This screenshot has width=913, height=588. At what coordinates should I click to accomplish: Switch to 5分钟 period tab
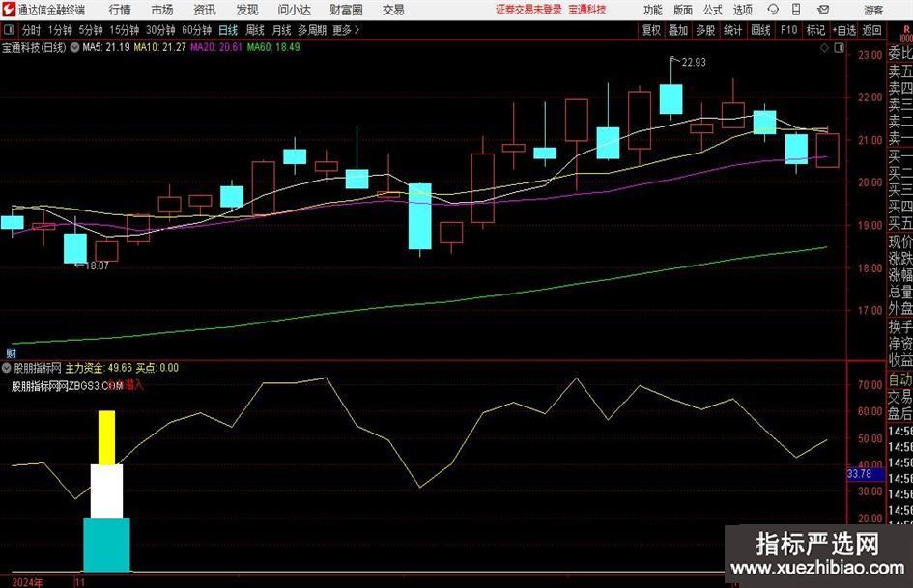[x=91, y=30]
